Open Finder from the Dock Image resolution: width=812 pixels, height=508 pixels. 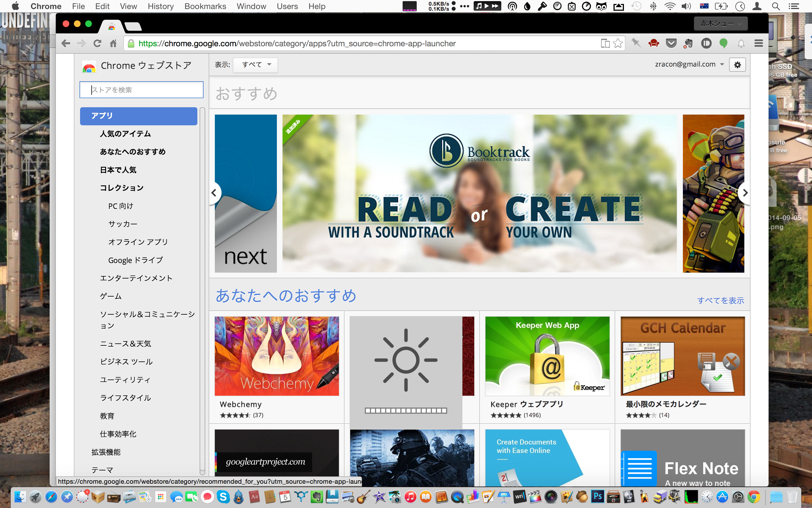click(x=20, y=497)
